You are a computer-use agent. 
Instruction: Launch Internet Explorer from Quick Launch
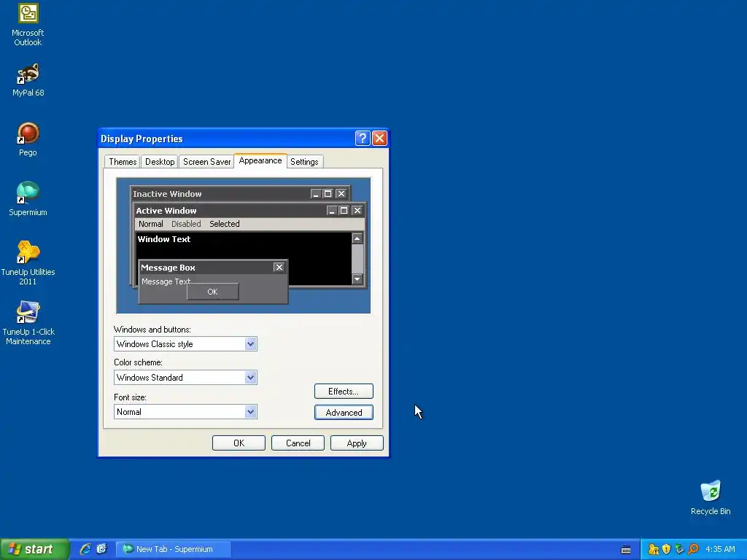(x=85, y=549)
